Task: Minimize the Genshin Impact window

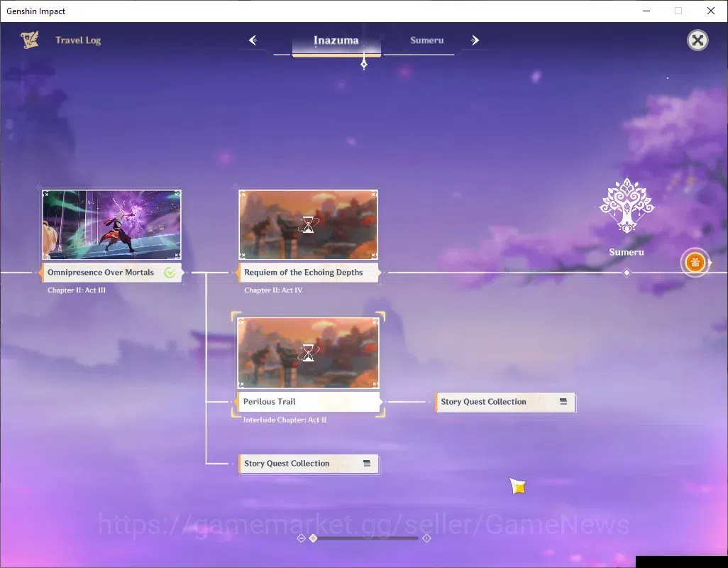Action: coord(646,11)
